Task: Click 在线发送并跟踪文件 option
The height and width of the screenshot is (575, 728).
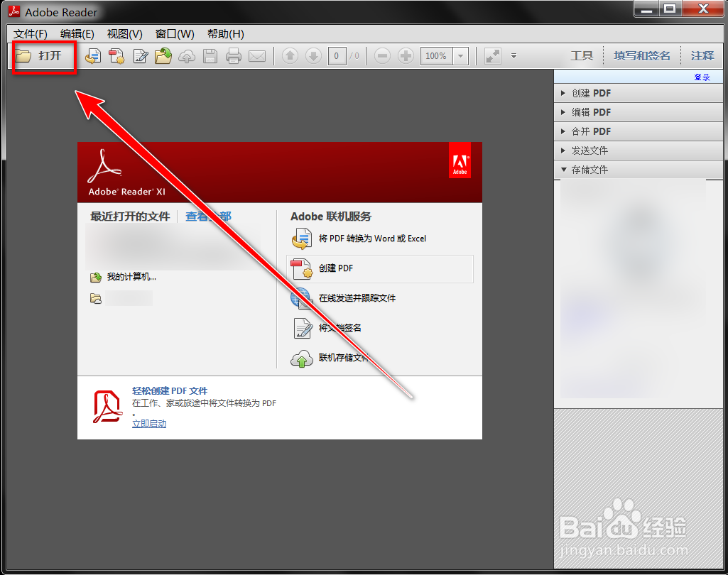Action: point(357,298)
